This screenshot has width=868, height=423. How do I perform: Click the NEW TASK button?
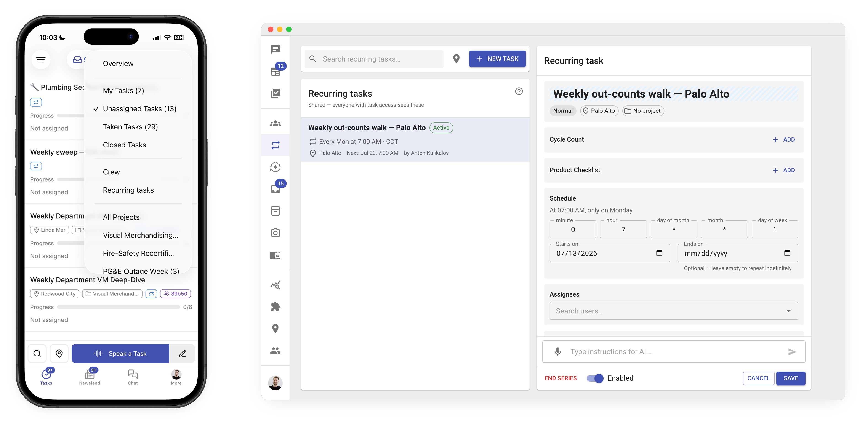497,59
